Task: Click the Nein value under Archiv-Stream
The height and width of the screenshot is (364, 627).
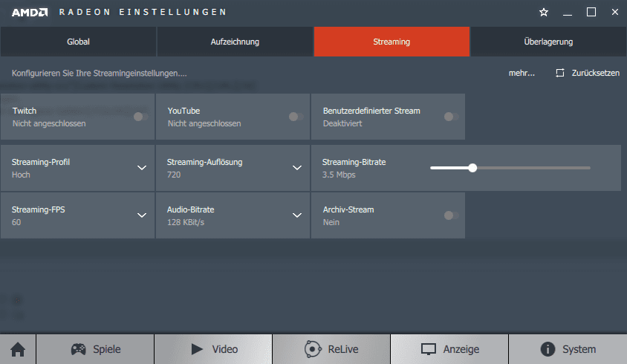Action: (x=331, y=222)
